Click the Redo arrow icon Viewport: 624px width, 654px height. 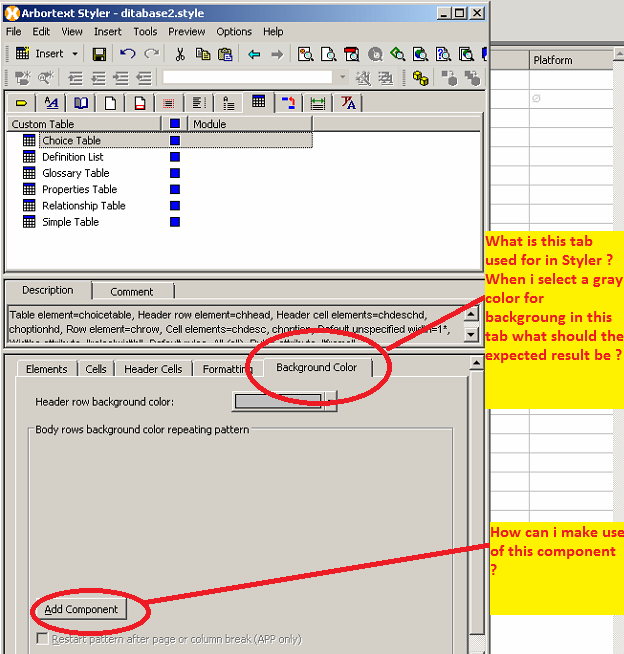[x=151, y=54]
